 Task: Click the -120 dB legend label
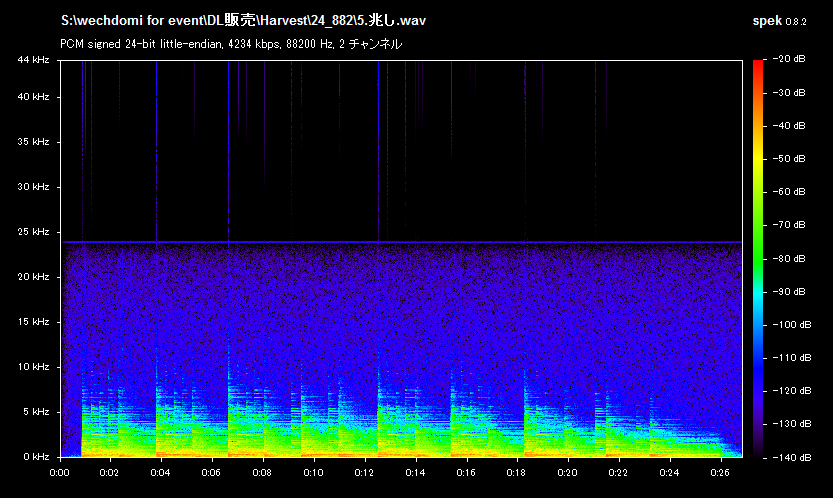(x=791, y=391)
